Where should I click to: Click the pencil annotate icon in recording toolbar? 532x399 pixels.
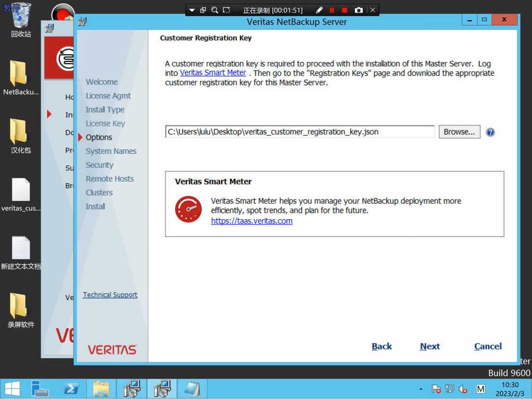coord(319,10)
